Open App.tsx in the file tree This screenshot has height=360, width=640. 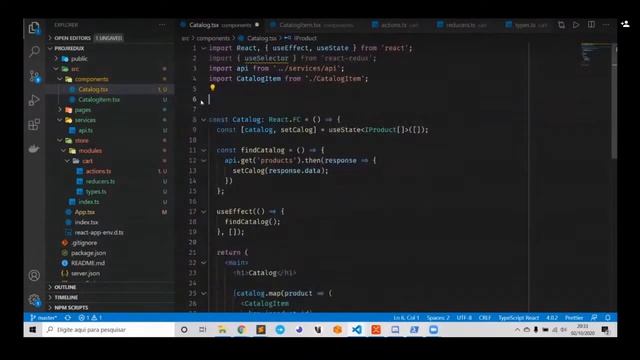point(84,212)
